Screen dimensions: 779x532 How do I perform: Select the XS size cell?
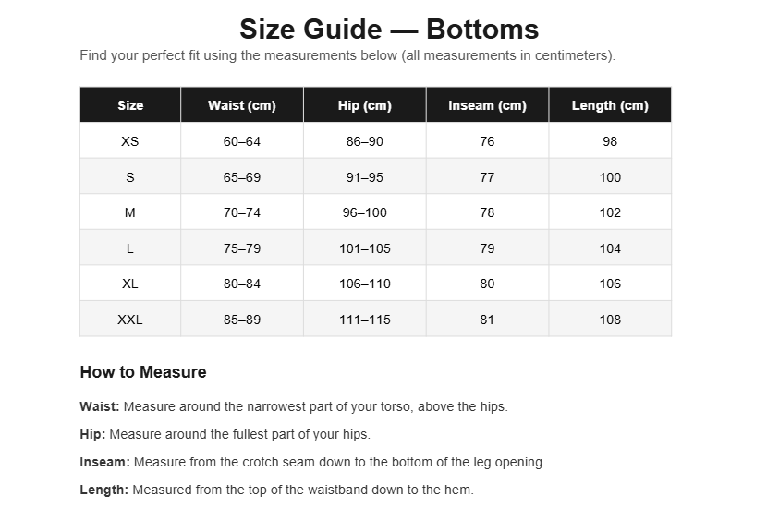point(130,141)
